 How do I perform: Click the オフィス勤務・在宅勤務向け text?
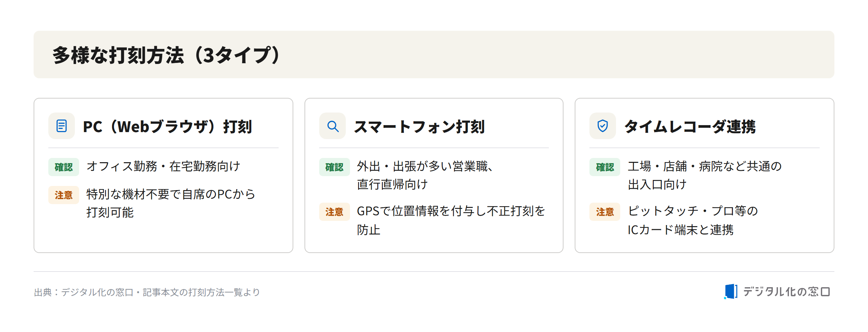coord(163,166)
